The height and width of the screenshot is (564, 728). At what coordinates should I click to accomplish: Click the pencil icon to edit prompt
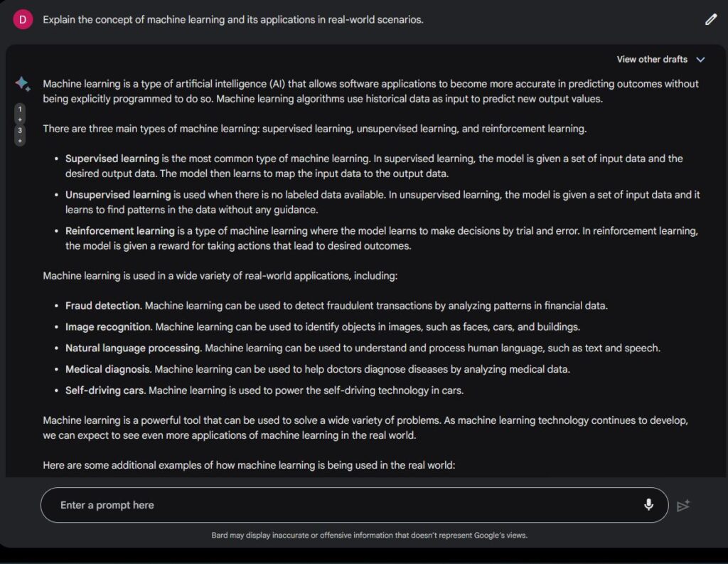click(x=711, y=19)
